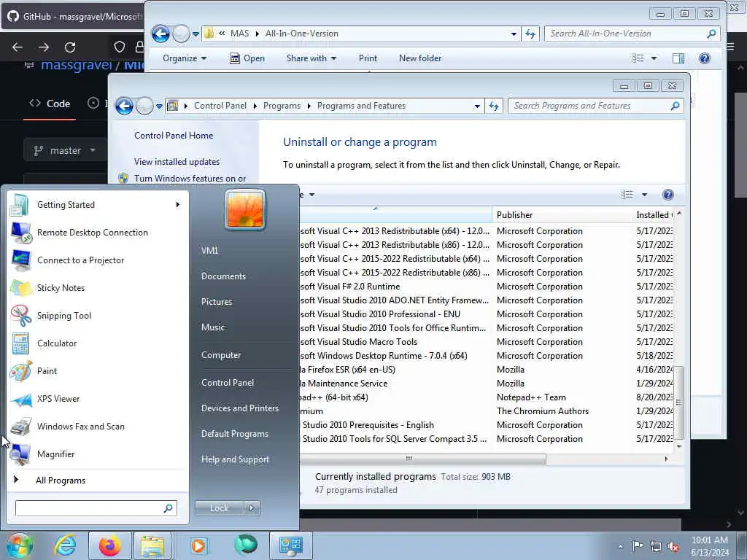Open Windows Fax and Scan
This screenshot has height=560, width=747.
80,426
